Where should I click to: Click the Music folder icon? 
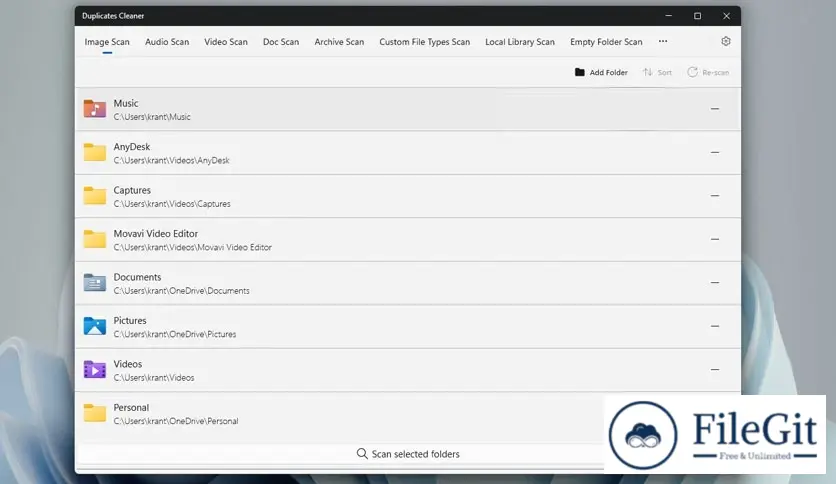[94, 109]
